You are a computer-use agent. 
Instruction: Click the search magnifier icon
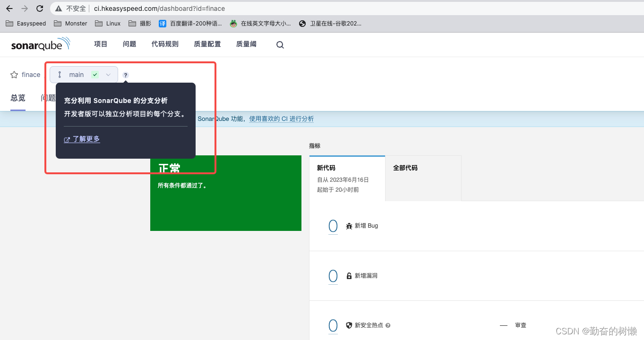[280, 45]
